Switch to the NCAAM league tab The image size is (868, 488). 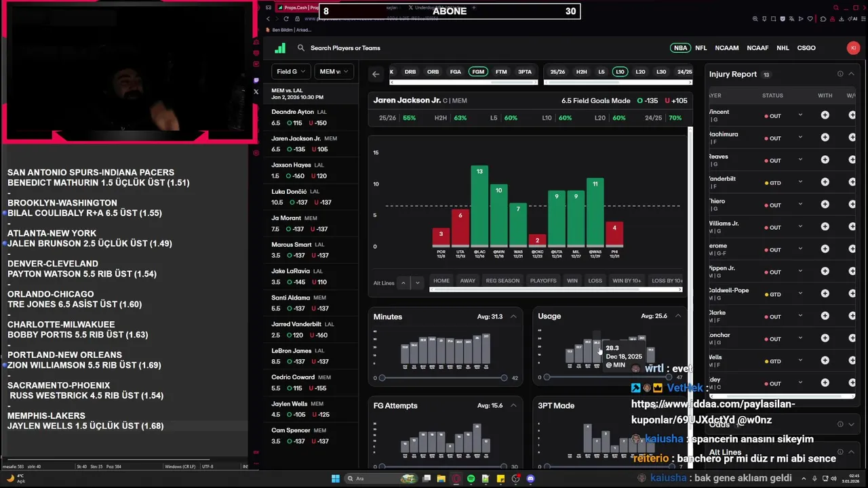pos(726,48)
